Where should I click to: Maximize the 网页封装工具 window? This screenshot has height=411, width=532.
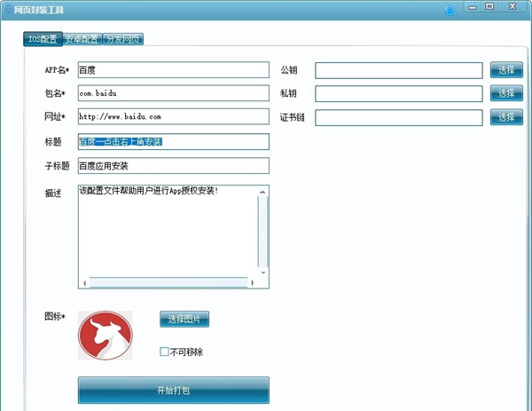click(x=489, y=6)
